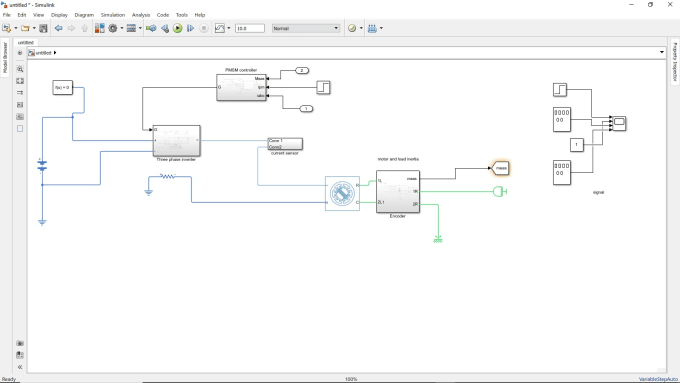
Task: Click the Stop simulation button
Action: click(x=203, y=28)
